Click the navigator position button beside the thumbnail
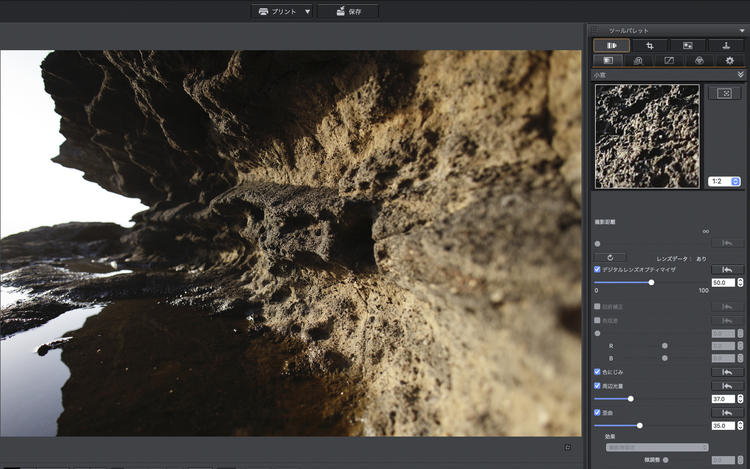 coord(724,93)
